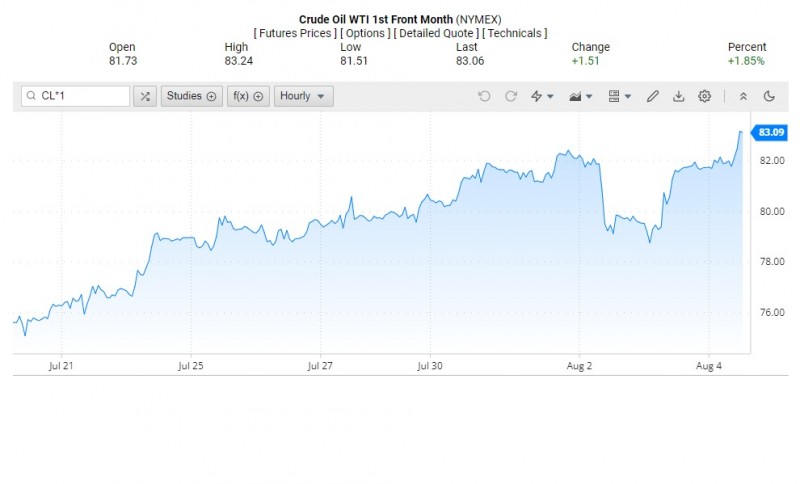Open the Futures Prices link

(x=295, y=33)
